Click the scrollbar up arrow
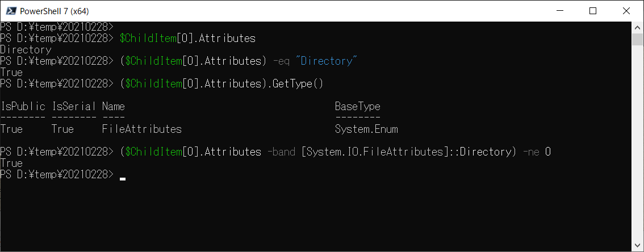644x252 pixels. tap(637, 27)
